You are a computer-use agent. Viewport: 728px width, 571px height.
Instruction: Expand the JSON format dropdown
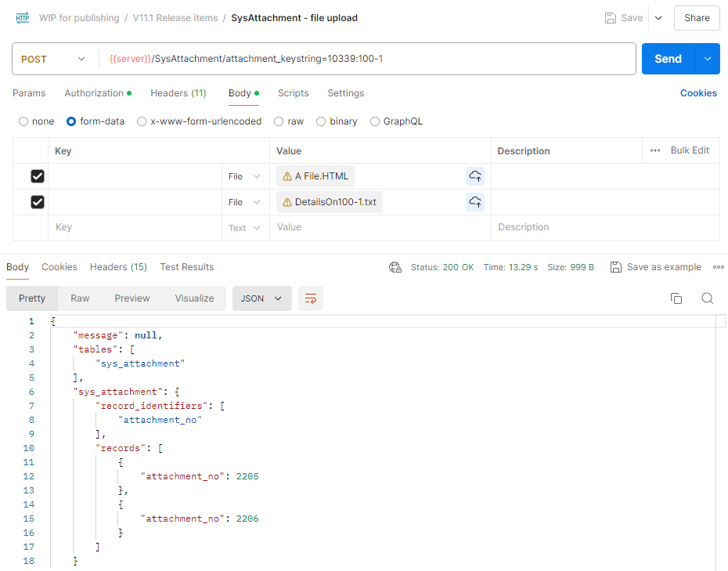[x=261, y=298]
